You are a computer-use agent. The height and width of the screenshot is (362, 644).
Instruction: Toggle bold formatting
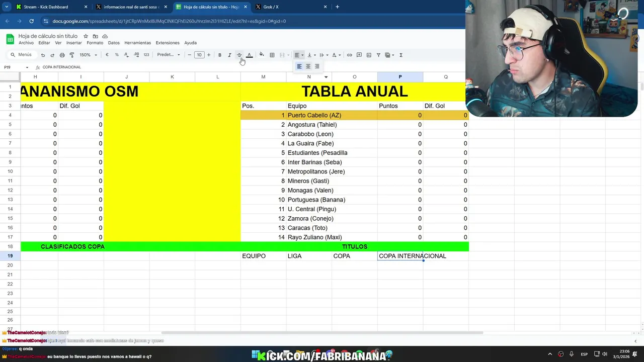(220, 55)
